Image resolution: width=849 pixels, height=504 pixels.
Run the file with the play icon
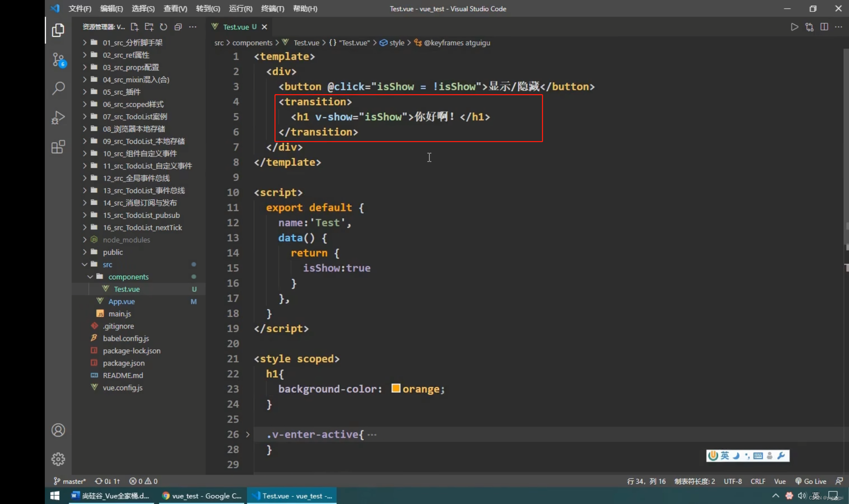pos(794,27)
